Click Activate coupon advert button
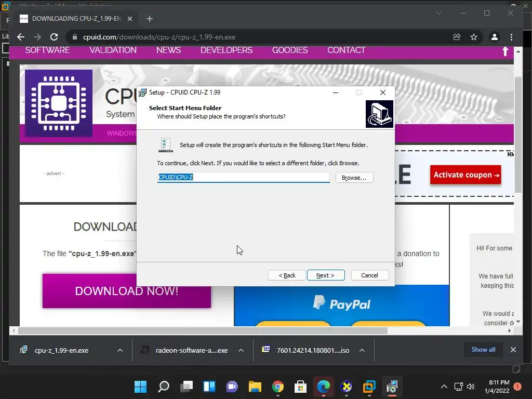 pos(465,175)
